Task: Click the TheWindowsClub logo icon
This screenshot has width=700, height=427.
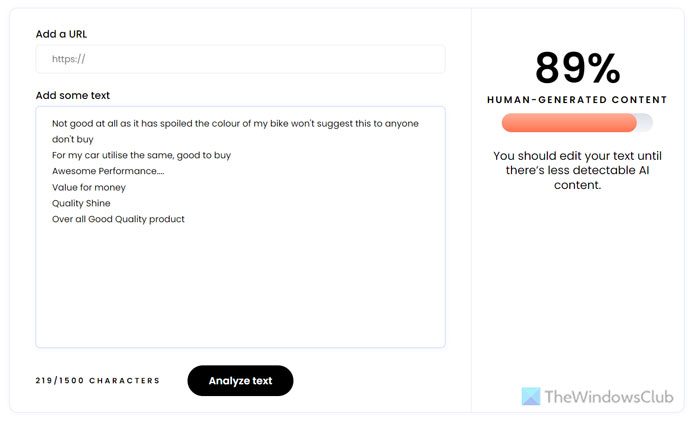Action: [x=531, y=396]
